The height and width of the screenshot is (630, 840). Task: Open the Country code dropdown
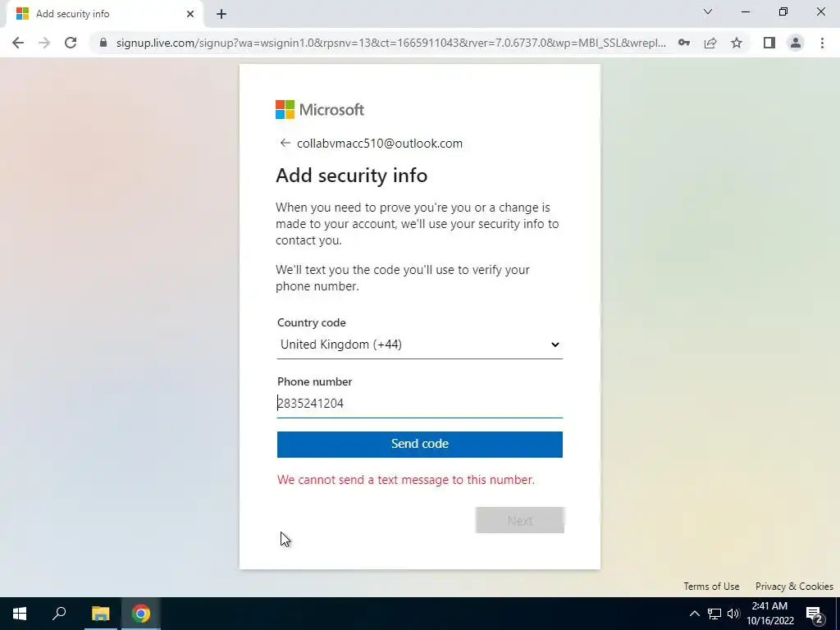pyautogui.click(x=420, y=345)
